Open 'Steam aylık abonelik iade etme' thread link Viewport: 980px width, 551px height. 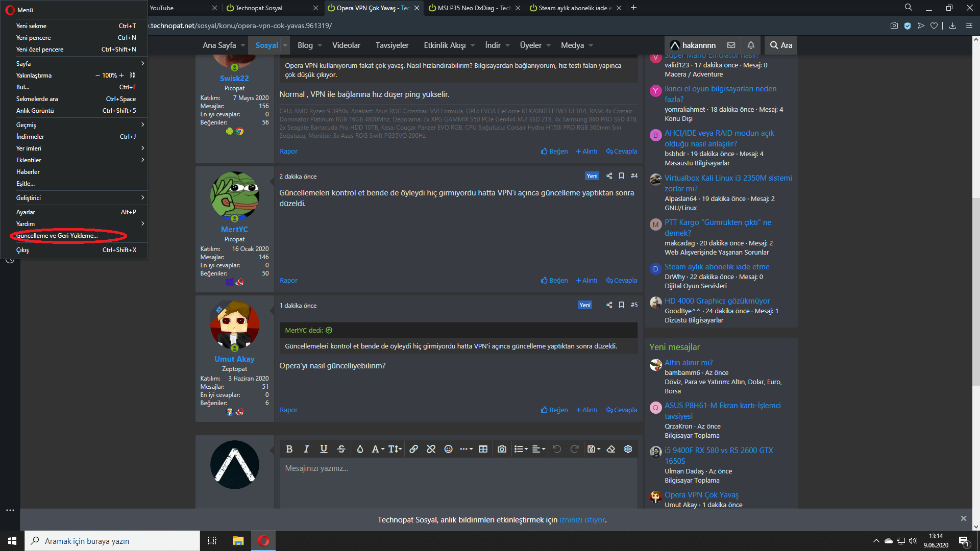pos(717,267)
